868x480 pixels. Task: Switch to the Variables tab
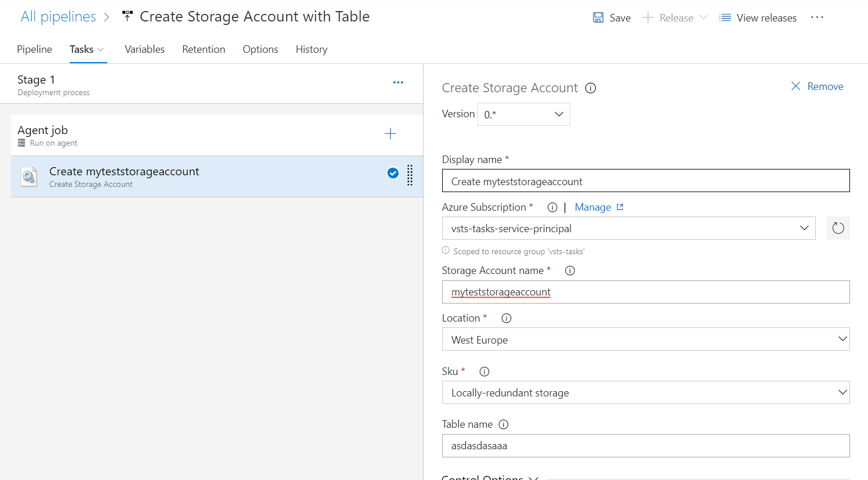pos(144,49)
